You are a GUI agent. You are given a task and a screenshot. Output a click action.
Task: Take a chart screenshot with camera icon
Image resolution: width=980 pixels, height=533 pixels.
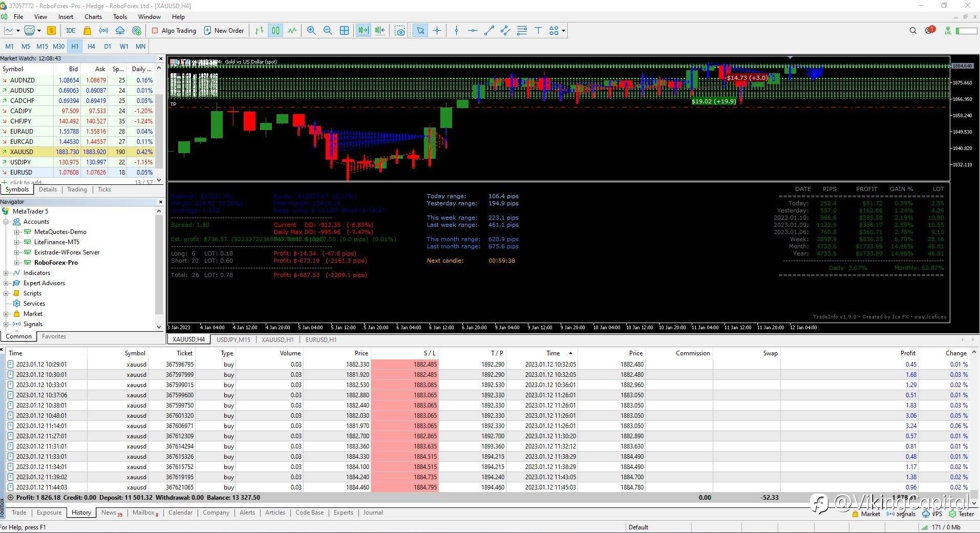[x=400, y=31]
